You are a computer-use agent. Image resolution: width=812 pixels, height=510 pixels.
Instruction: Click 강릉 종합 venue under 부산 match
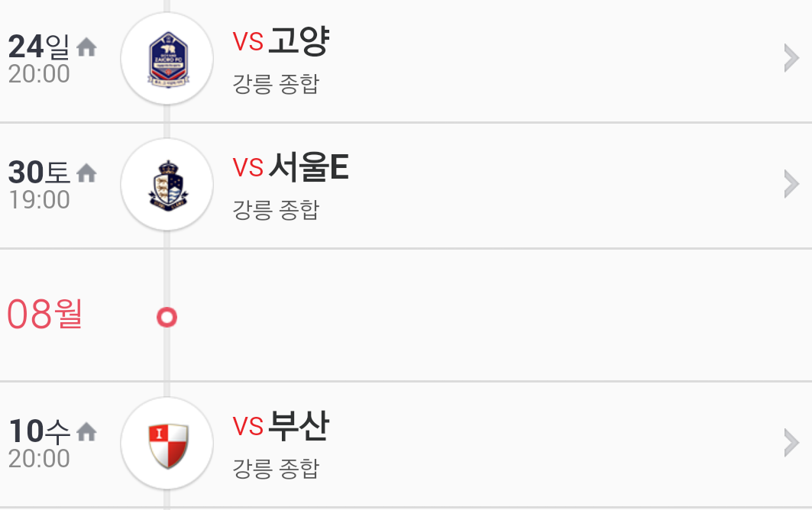coord(276,469)
